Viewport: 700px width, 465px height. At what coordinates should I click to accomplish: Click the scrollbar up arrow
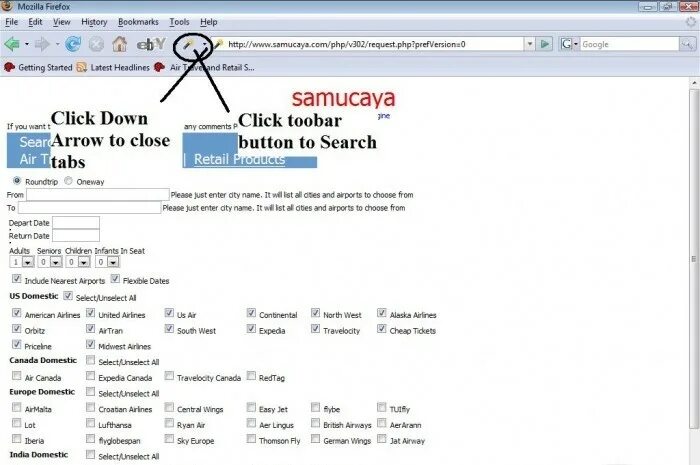point(694,83)
